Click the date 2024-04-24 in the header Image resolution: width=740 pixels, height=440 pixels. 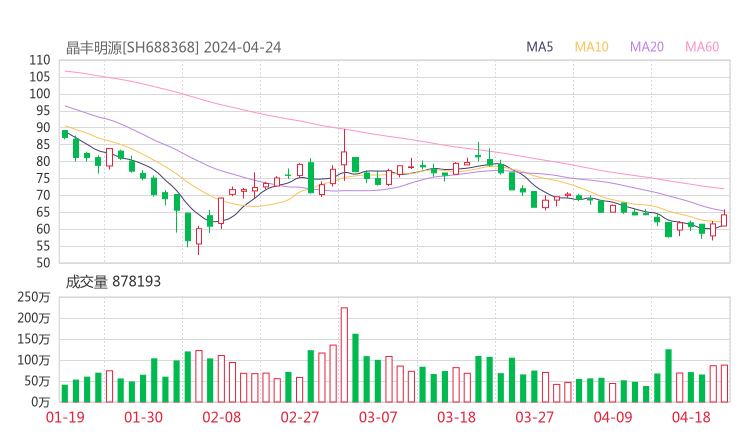pos(239,47)
